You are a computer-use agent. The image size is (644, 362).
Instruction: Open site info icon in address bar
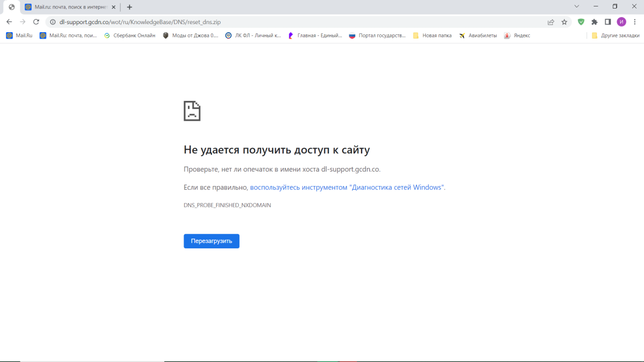click(x=53, y=22)
